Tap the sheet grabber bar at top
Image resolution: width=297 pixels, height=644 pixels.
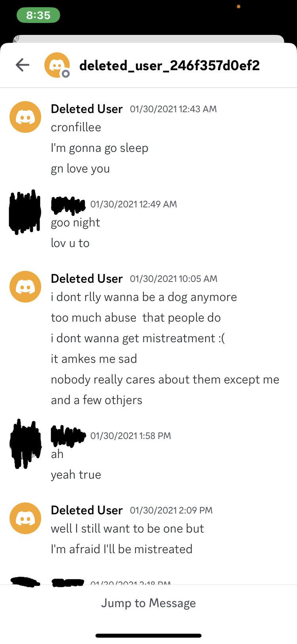point(148,38)
